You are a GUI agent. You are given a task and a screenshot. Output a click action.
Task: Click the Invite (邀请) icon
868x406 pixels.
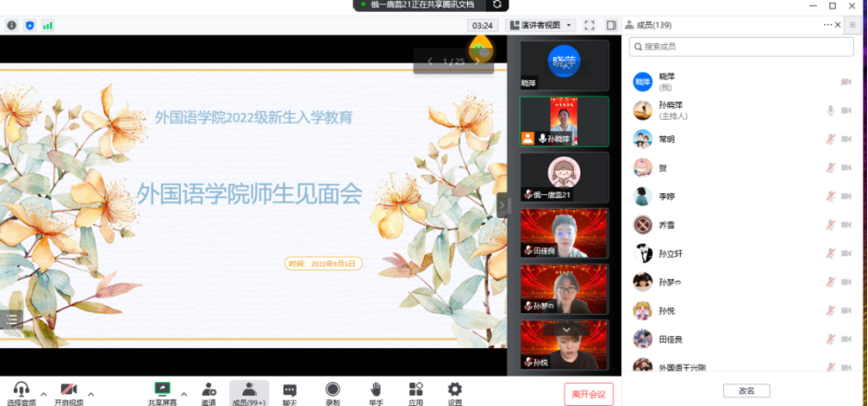coord(209,392)
